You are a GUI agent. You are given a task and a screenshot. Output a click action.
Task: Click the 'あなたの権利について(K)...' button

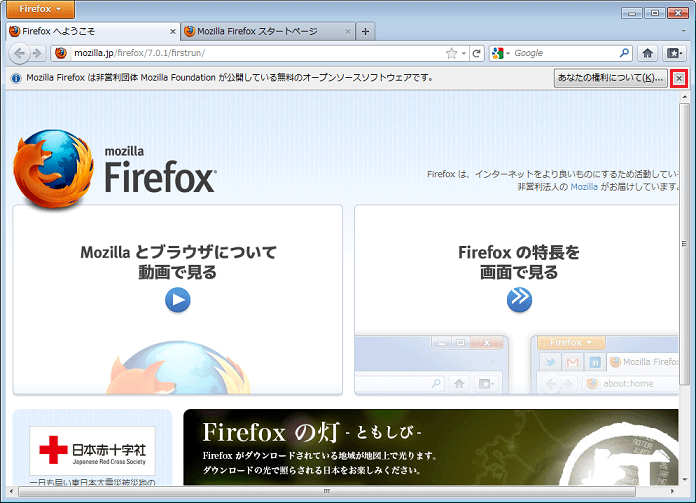(x=610, y=78)
